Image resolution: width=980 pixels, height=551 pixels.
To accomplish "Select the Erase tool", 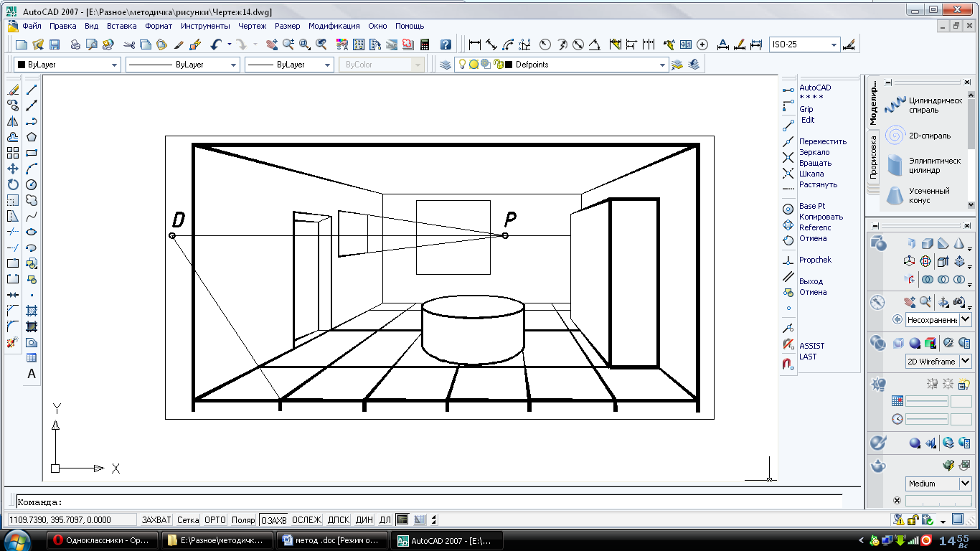I will click(x=13, y=90).
